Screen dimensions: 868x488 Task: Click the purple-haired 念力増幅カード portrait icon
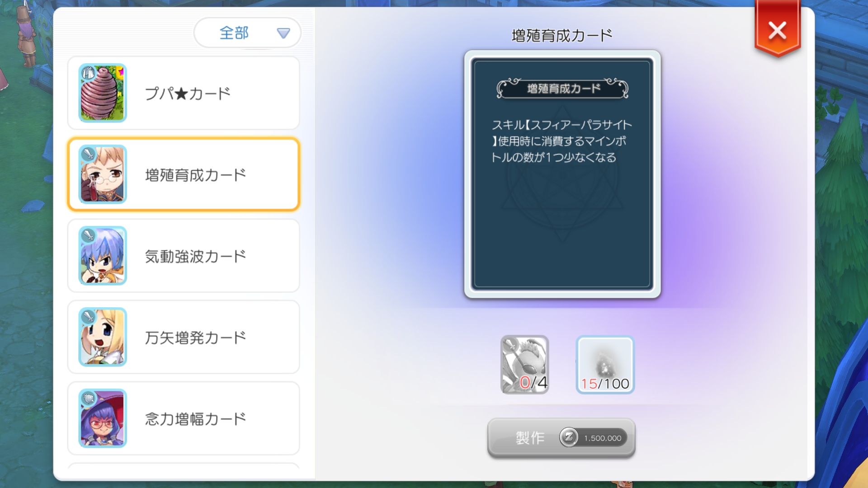point(103,418)
